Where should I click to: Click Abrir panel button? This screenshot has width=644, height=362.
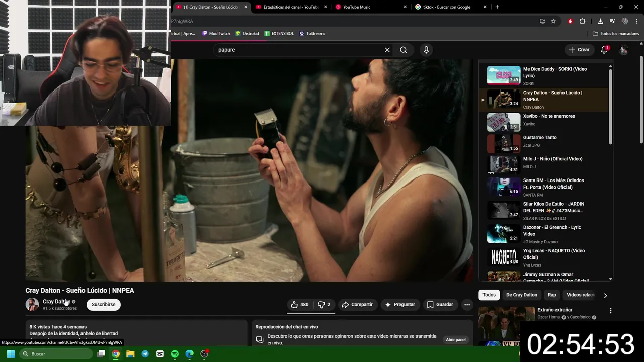[x=456, y=340]
